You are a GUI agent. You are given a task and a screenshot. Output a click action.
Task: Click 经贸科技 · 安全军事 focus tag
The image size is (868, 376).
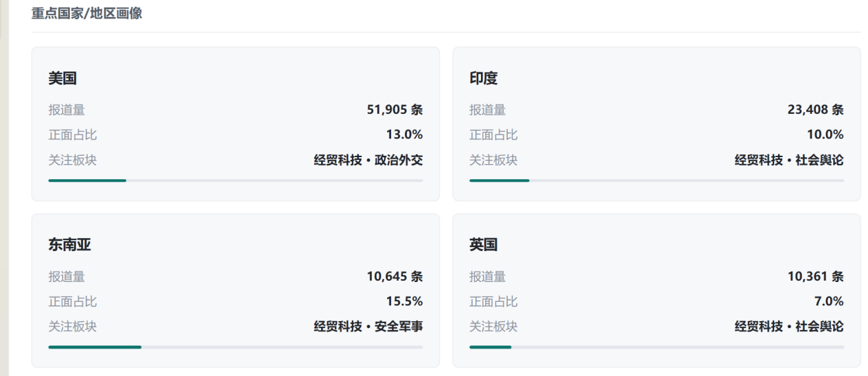(368, 327)
